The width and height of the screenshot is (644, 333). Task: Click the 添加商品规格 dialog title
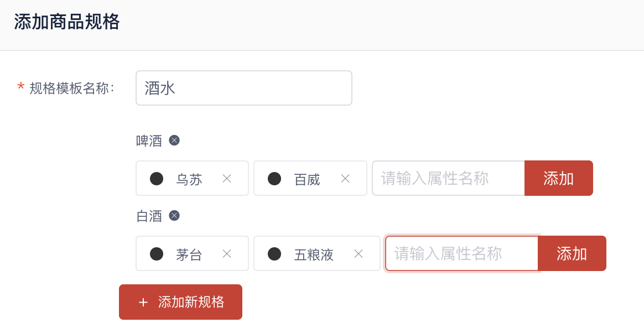[66, 22]
